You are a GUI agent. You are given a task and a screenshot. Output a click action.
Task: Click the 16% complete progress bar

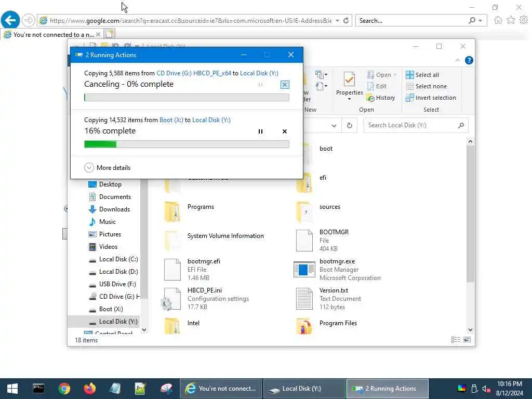(187, 144)
